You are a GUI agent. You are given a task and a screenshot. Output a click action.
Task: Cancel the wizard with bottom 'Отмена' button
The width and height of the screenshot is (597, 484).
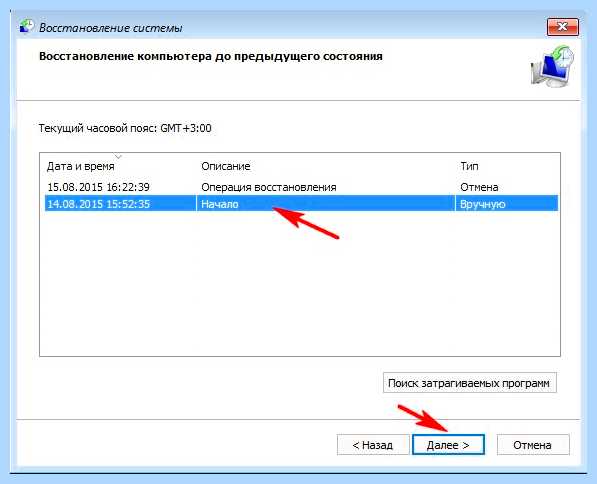click(x=533, y=445)
